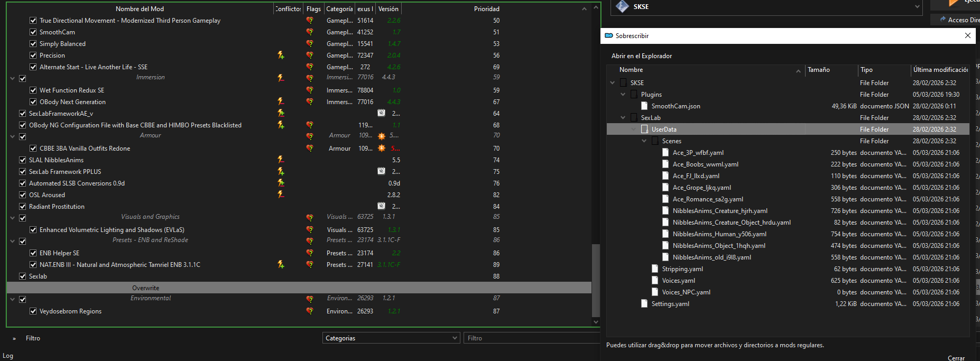Click flag icon on Veydosebrom Regions row

click(310, 311)
